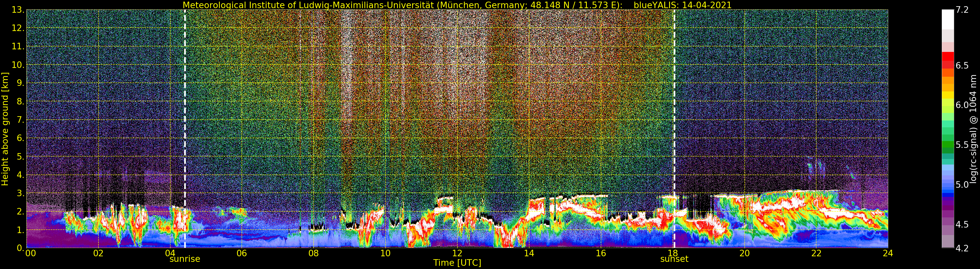980x269 pixels.
Task: Click the height axis tick '3.'
Action: [21, 193]
